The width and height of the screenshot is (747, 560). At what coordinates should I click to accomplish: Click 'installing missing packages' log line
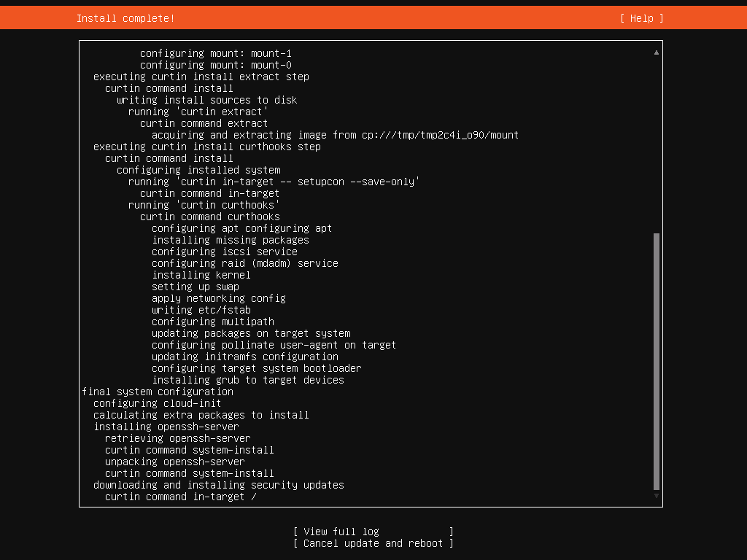click(230, 240)
